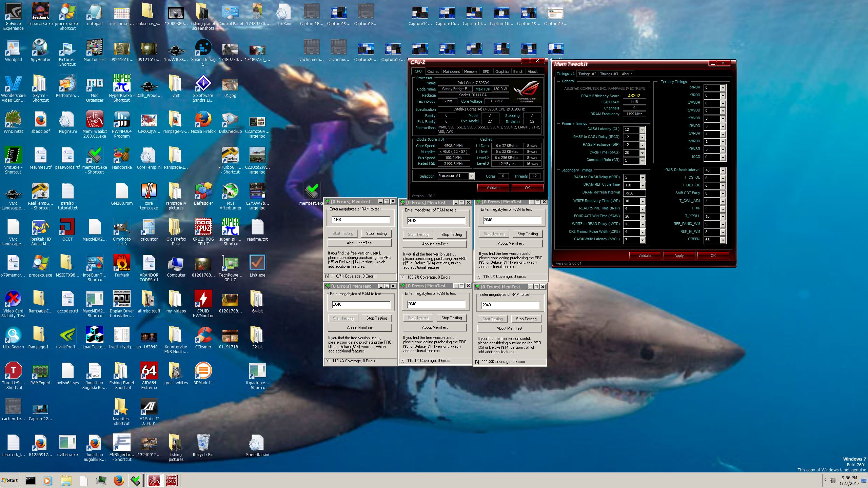Click megabytes field in 109.2% coverage MemTest
Screen dimensions: 868x488
click(x=436, y=221)
